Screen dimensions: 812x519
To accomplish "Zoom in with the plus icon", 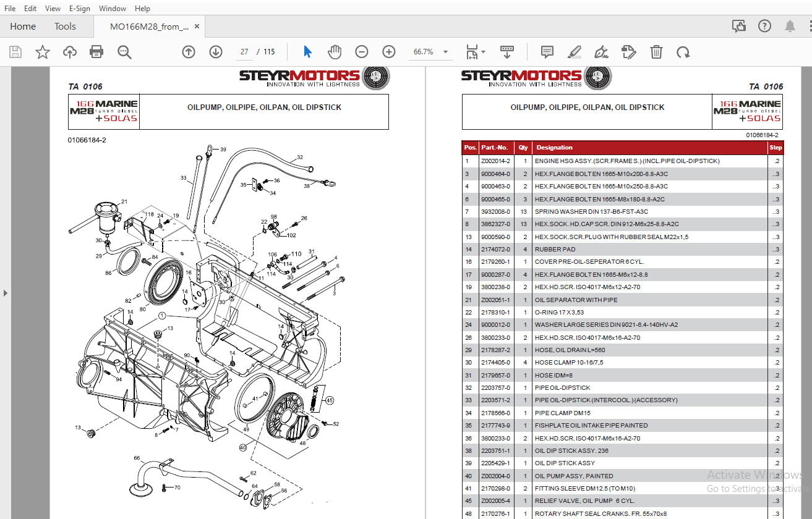I will [x=389, y=52].
